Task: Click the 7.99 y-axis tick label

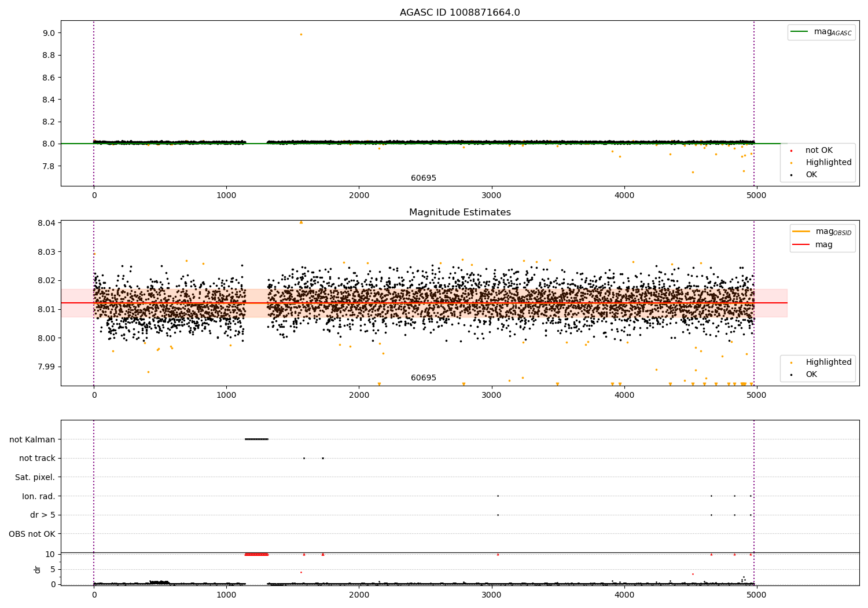Action: (46, 367)
